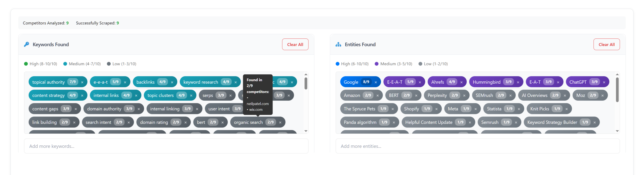This screenshot has height=175, width=644.
Task: Click the Entities Found hierarchy icon
Action: [x=338, y=44]
